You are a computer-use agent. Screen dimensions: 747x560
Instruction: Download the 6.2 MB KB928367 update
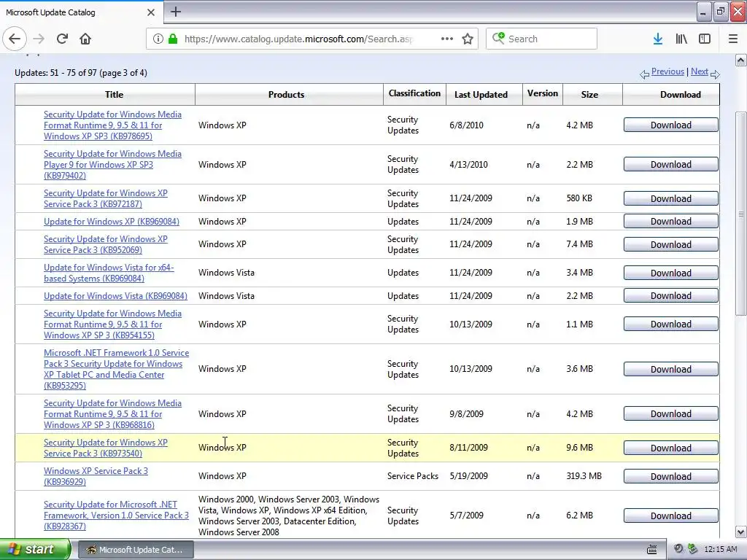pos(671,516)
